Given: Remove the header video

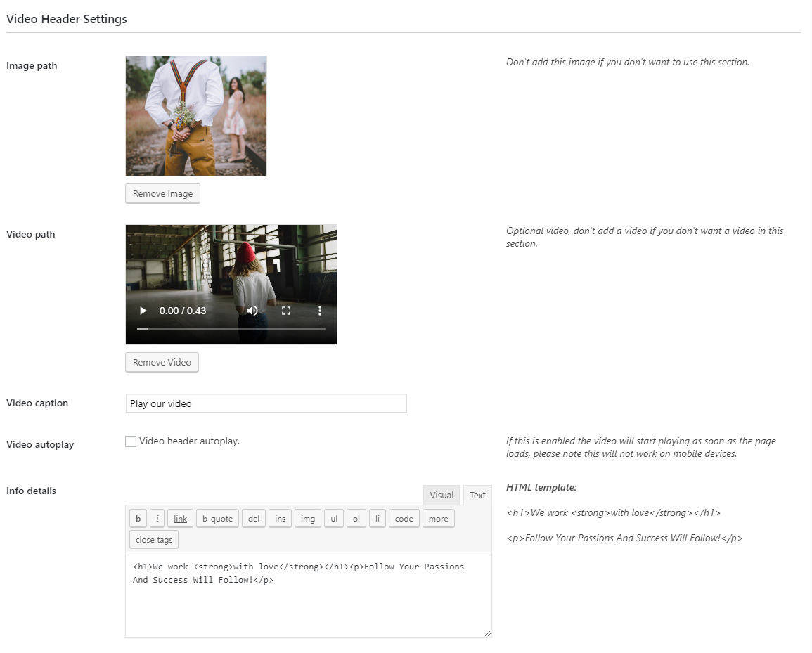Looking at the screenshot, I should coord(162,363).
